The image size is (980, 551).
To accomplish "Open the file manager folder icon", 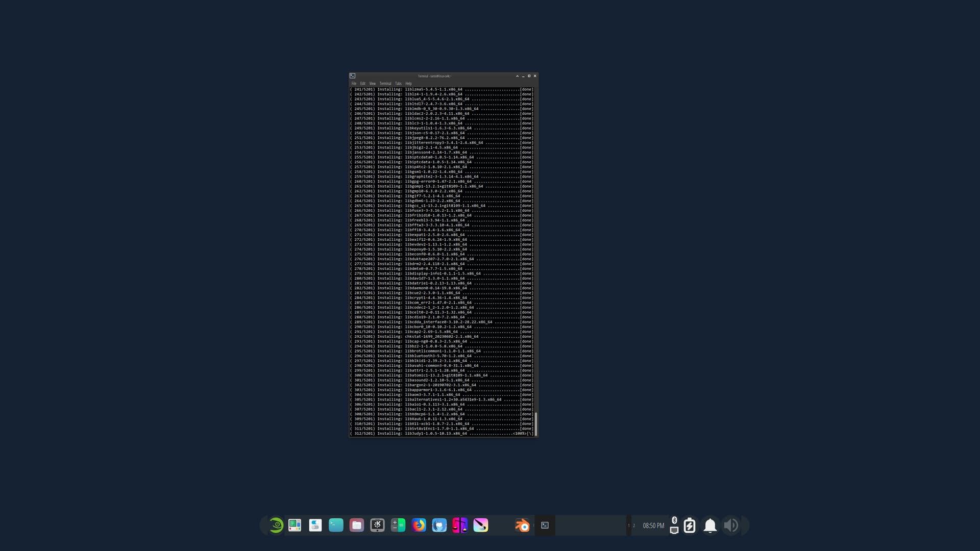I will pos(356,525).
